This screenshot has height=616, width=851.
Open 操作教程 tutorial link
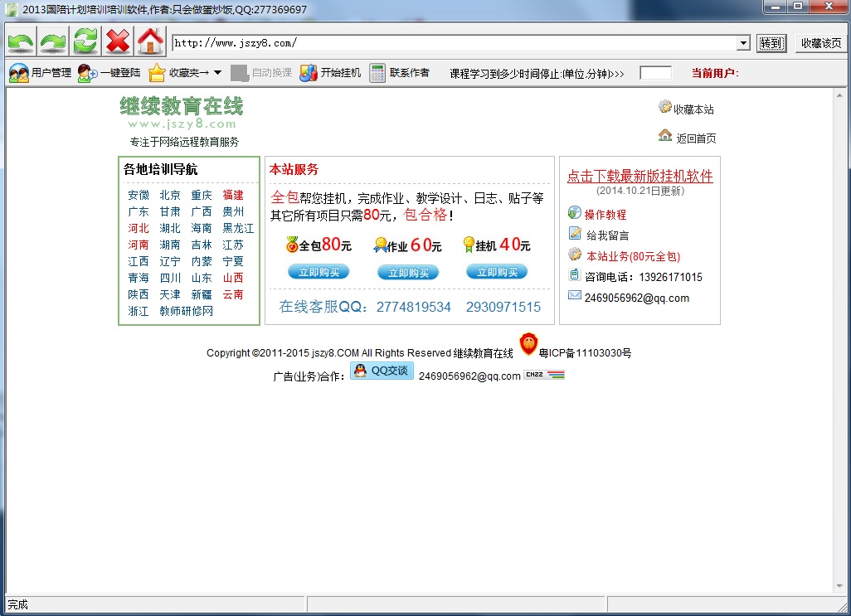[x=605, y=215]
